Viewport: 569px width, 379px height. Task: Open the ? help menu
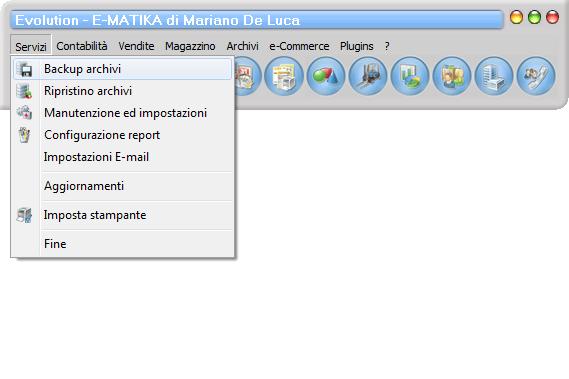pyautogui.click(x=387, y=46)
